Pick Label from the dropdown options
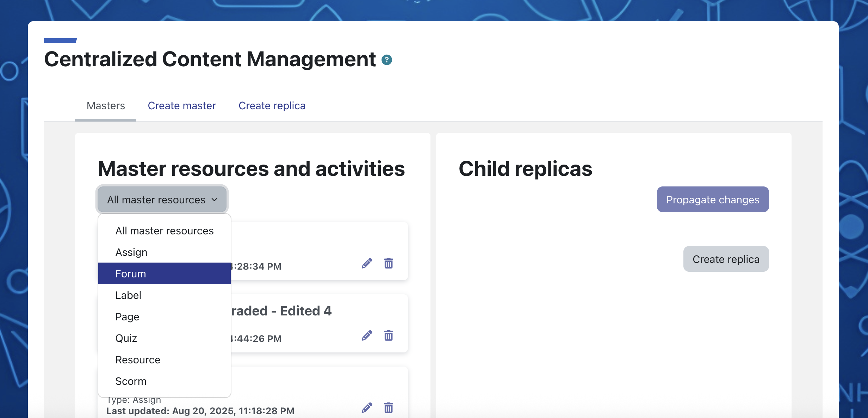Image resolution: width=868 pixels, height=418 pixels. (165, 295)
